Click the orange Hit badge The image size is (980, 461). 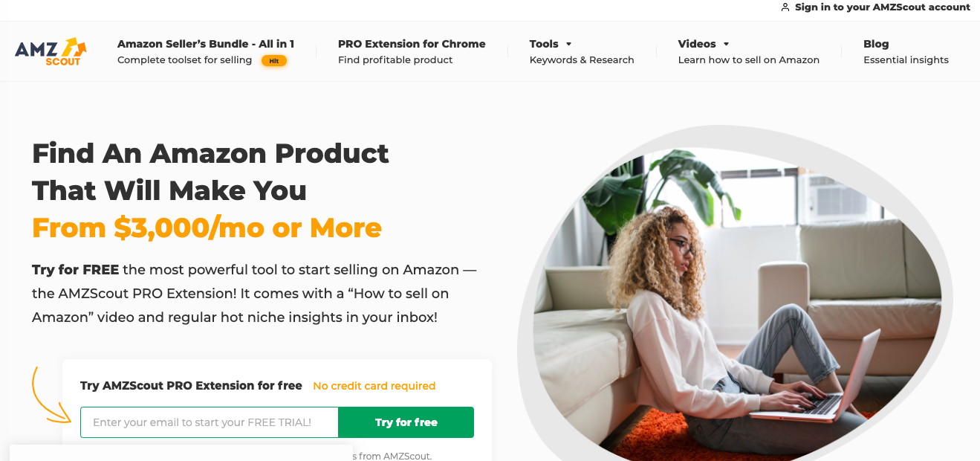pyautogui.click(x=274, y=61)
